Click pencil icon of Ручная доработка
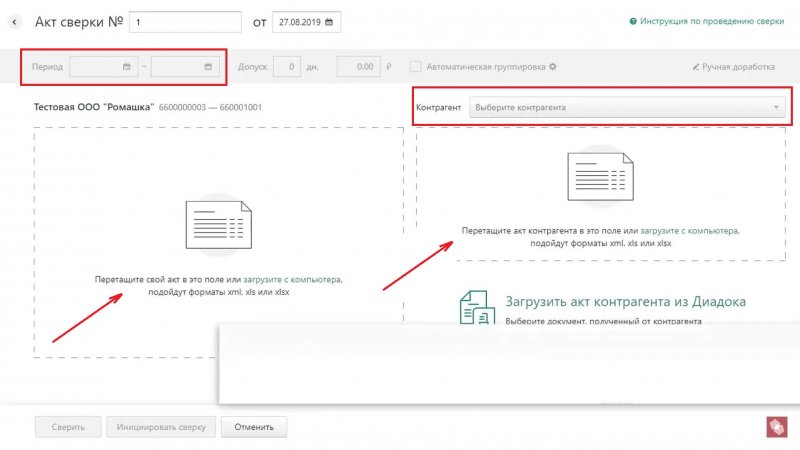 point(696,67)
